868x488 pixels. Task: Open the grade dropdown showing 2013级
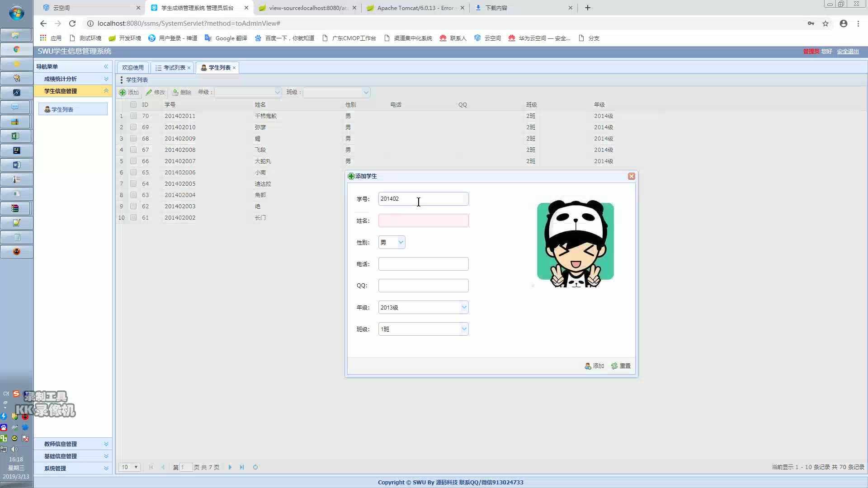click(464, 307)
